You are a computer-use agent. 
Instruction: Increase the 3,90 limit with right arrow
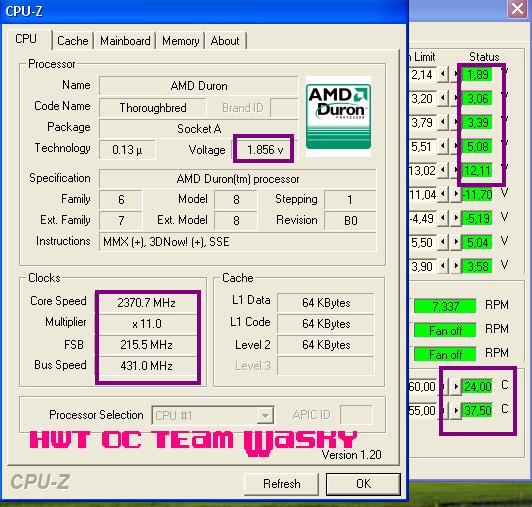456,266
